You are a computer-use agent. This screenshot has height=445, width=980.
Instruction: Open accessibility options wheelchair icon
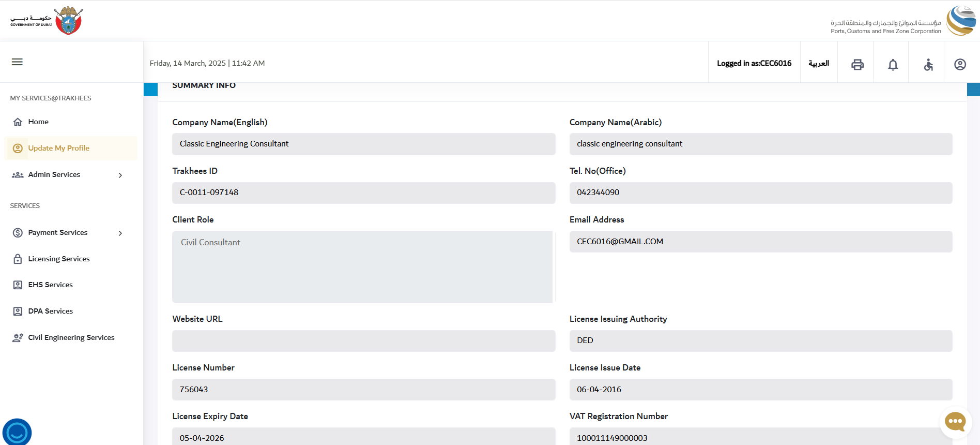tap(928, 65)
